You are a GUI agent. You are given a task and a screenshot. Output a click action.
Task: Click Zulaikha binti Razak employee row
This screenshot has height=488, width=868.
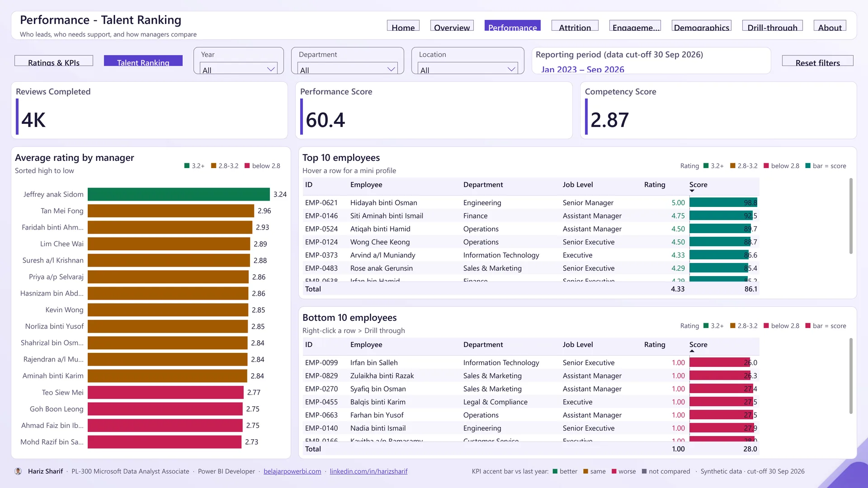click(531, 376)
